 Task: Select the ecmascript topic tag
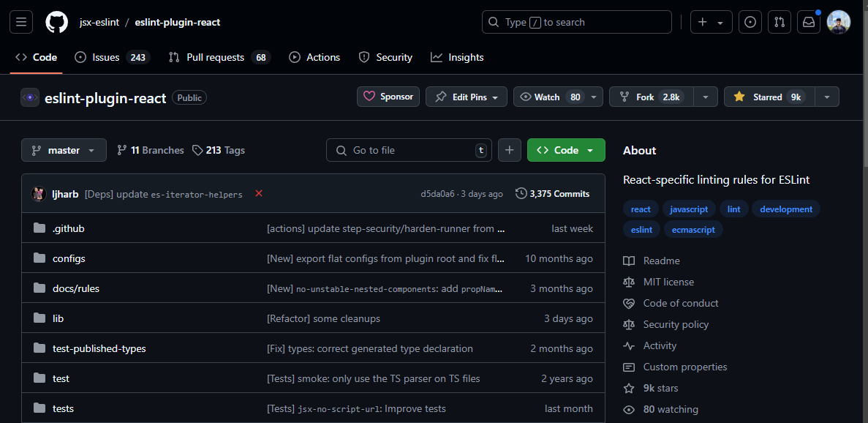click(x=694, y=229)
